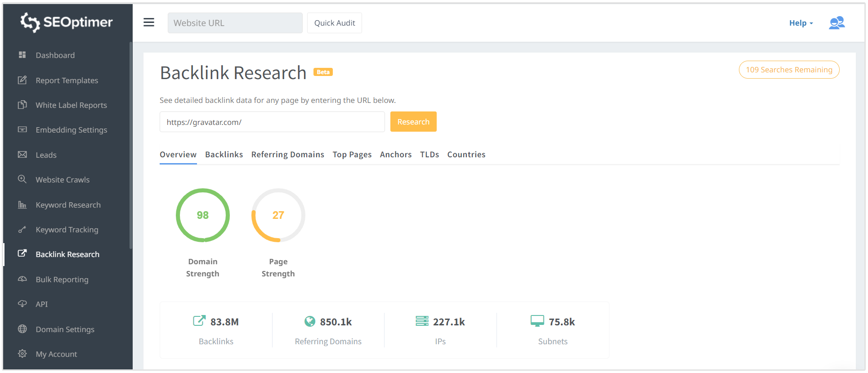Open Report Templates via its pencil icon
The width and height of the screenshot is (868, 373).
(x=22, y=80)
